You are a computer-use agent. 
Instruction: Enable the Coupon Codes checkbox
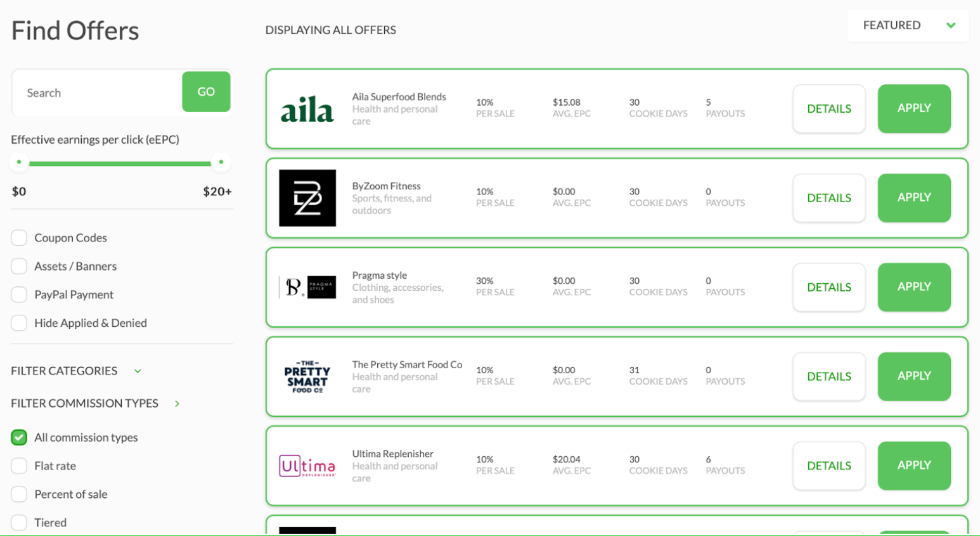19,238
